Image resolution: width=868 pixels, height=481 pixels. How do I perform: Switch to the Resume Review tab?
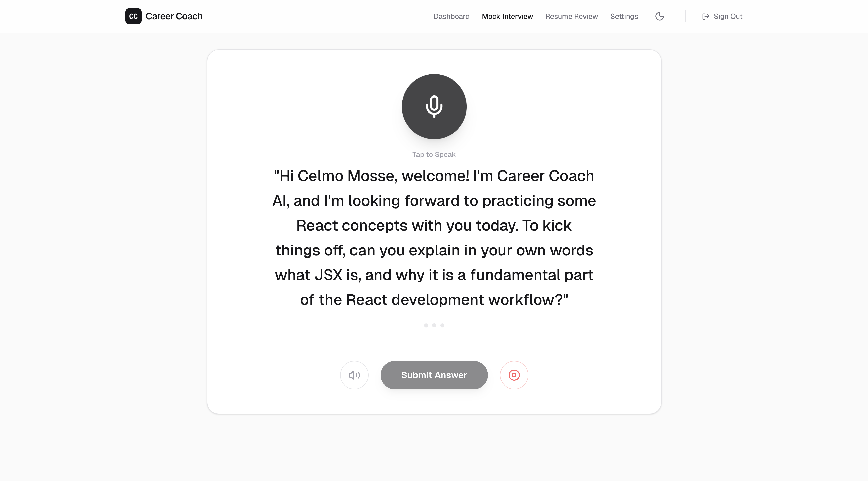571,16
